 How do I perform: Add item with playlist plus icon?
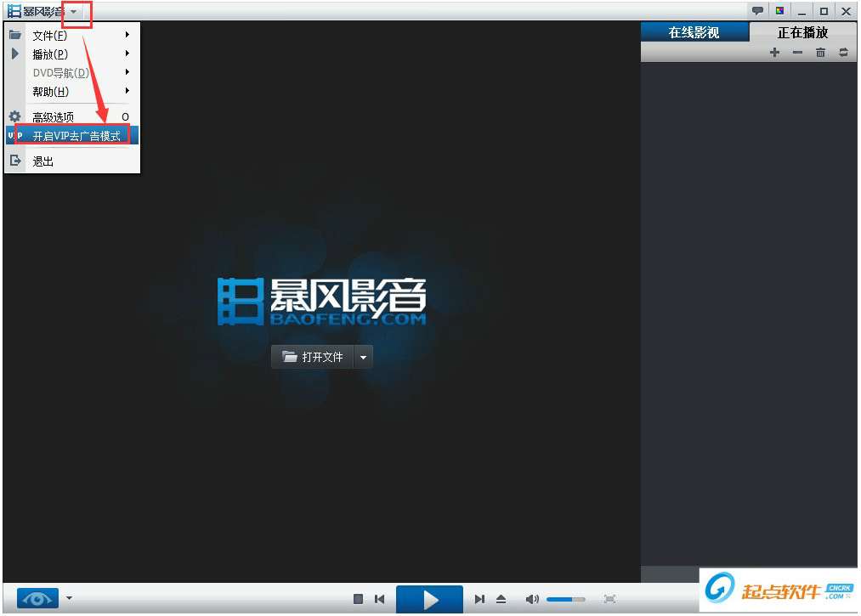pyautogui.click(x=775, y=53)
